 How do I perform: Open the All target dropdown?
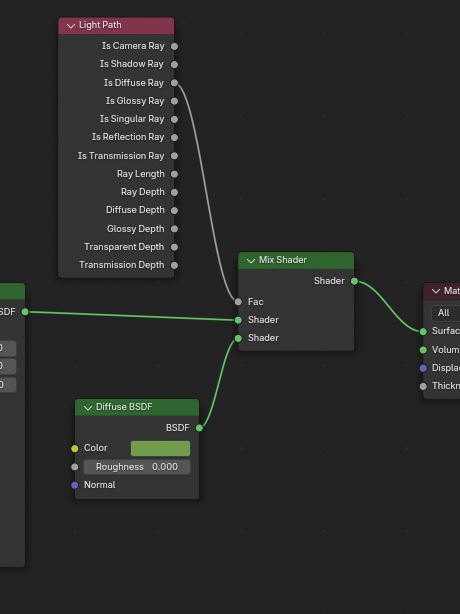click(x=446, y=313)
